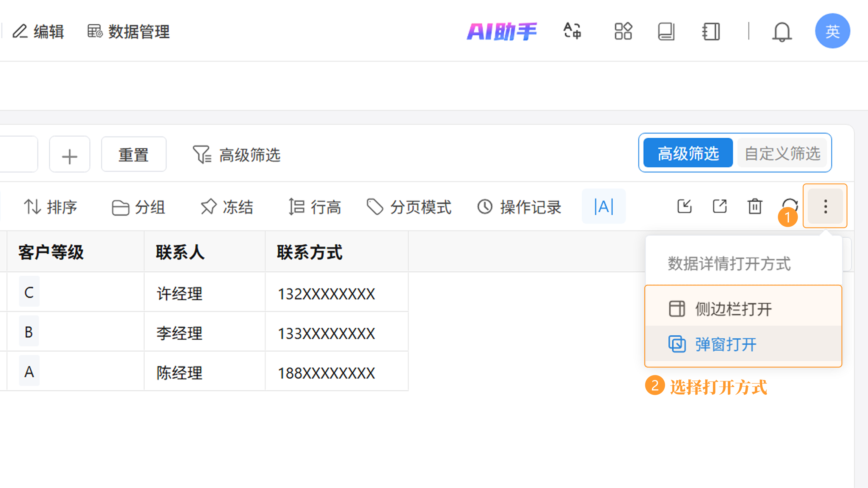The image size is (868, 488).
Task: Open the book documentation icon
Action: tap(666, 32)
